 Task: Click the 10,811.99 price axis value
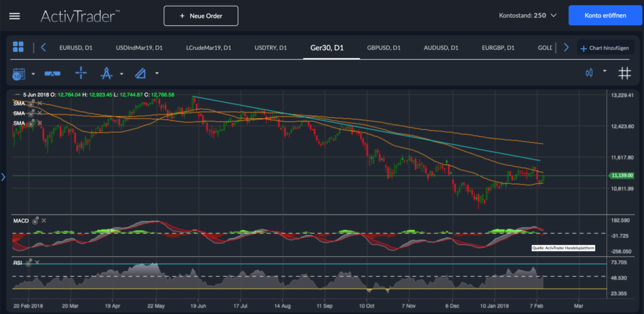click(x=623, y=189)
